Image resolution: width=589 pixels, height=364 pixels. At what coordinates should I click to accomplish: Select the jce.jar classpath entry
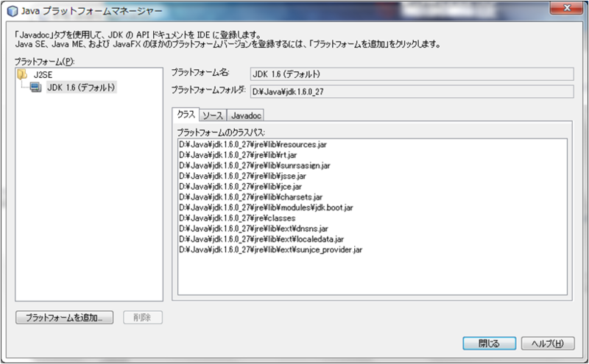(x=241, y=187)
